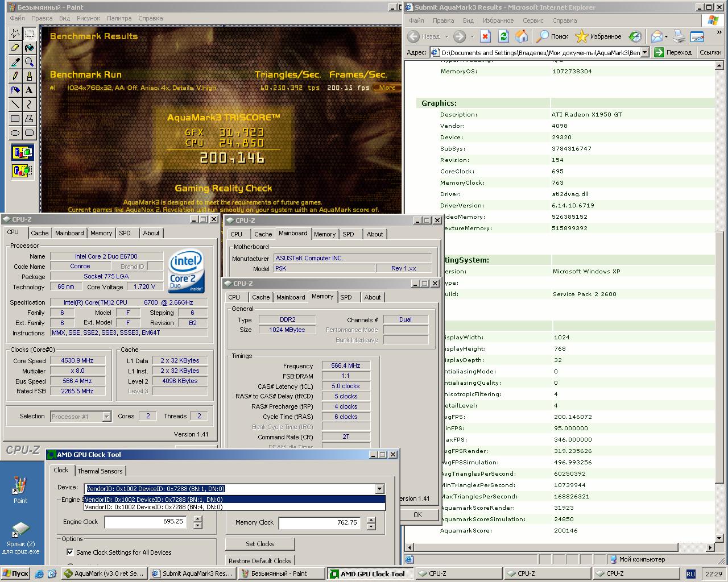
Task: Pick the straight Line tool
Action: pos(15,104)
